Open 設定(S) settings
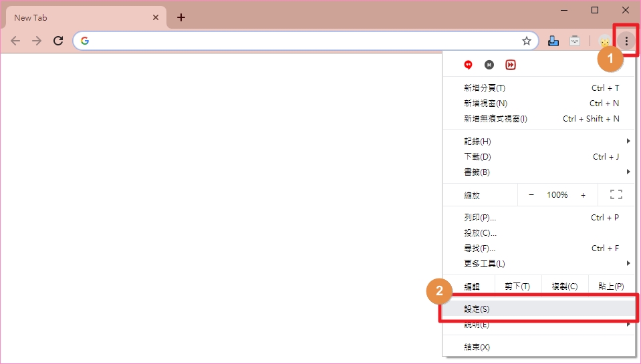Image resolution: width=641 pixels, height=364 pixels. tap(539, 309)
